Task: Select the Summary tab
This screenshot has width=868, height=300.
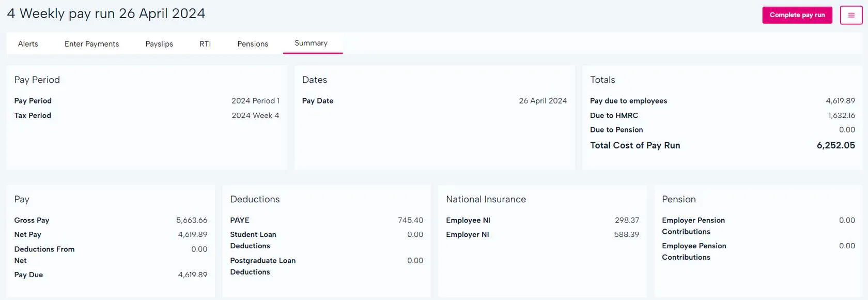Action: [x=311, y=43]
